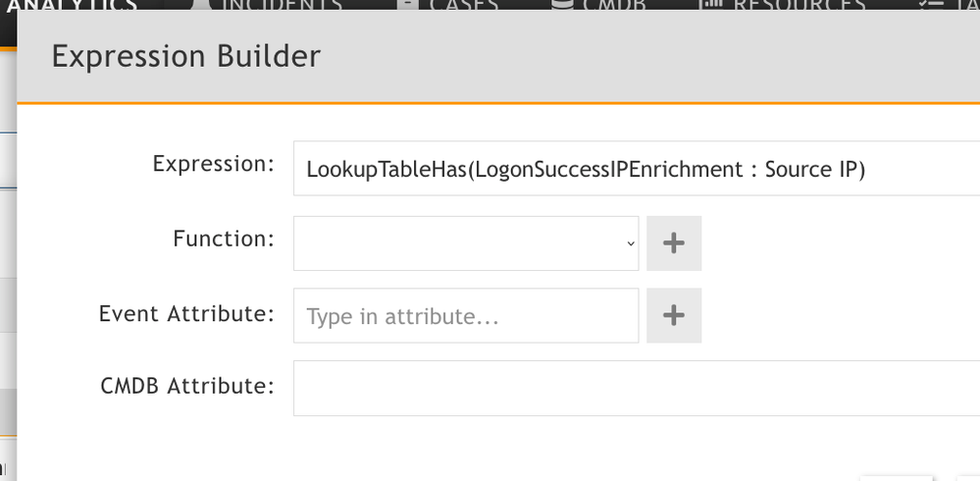Click the Expression Builder dialog title
Viewport: 980px width, 481px height.
pos(186,56)
